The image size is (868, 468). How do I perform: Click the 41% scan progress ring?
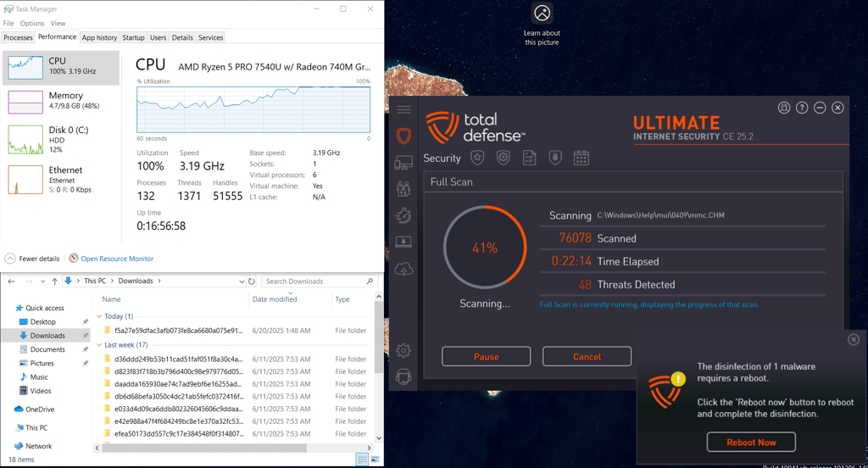485,248
